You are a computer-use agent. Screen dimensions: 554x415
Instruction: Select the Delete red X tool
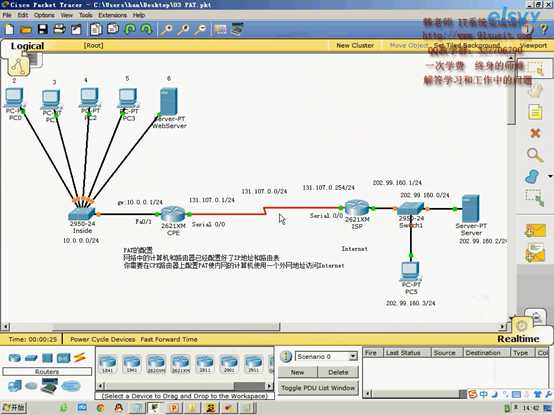tap(535, 133)
